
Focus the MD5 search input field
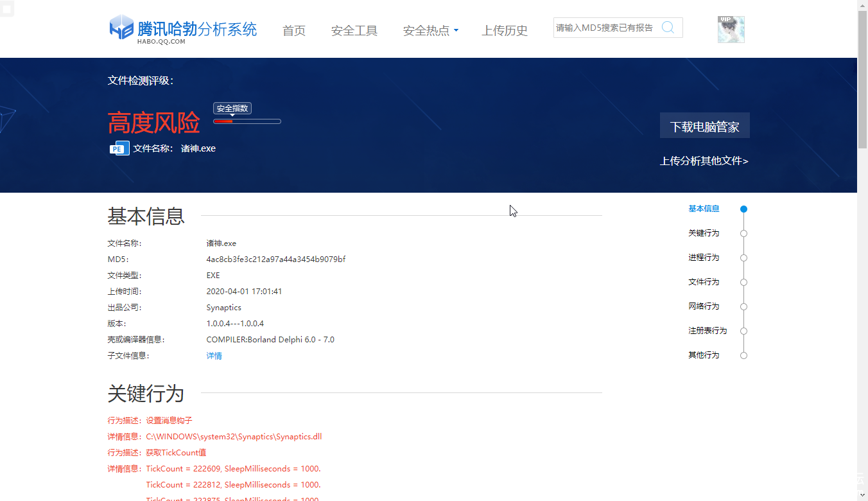click(x=604, y=28)
